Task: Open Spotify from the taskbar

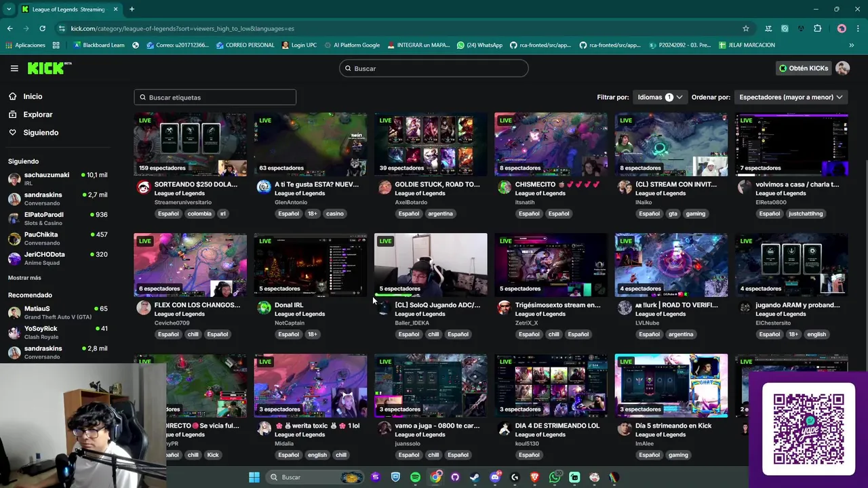Action: point(415,477)
